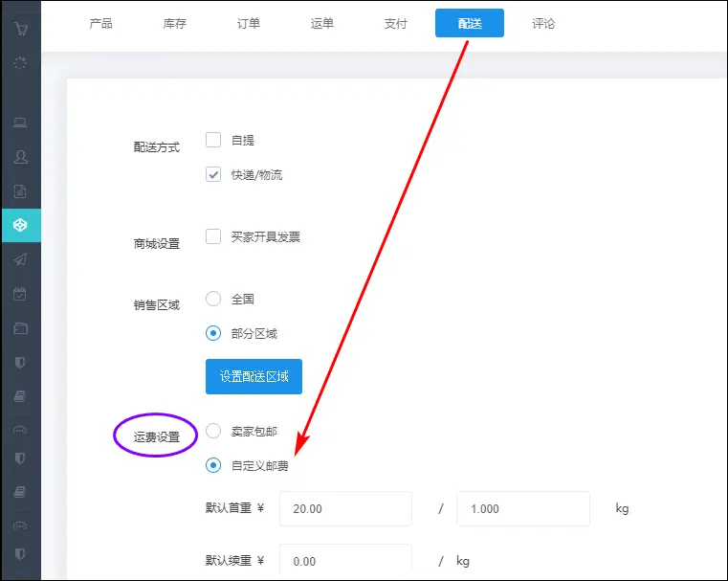This screenshot has width=728, height=581.
Task: Click the 默认首重 price field showing 20.00
Action: pyautogui.click(x=345, y=508)
